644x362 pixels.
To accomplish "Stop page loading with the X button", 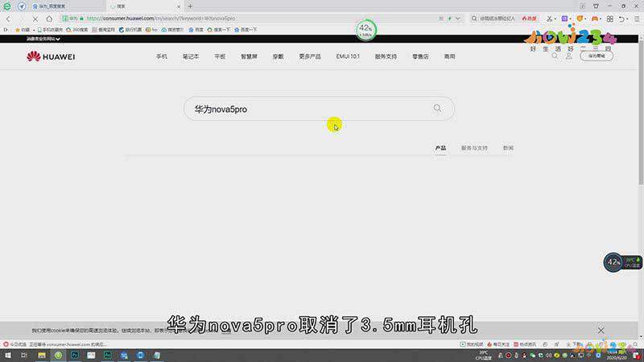I will pyautogui.click(x=35, y=19).
